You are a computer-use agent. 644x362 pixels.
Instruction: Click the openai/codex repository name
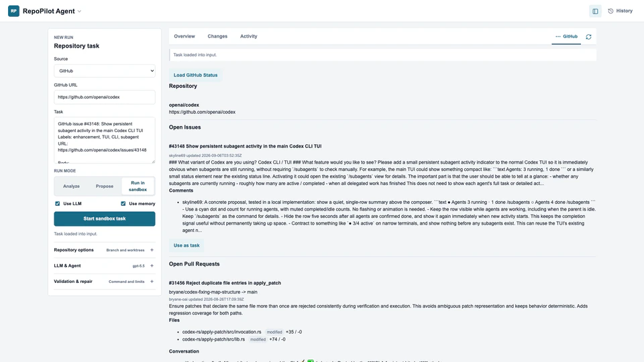coord(184,105)
